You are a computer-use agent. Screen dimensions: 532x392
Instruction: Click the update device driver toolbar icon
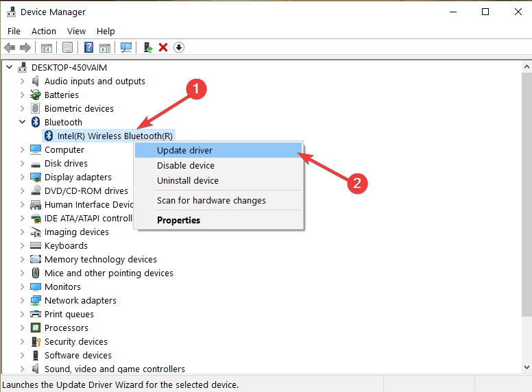point(148,47)
